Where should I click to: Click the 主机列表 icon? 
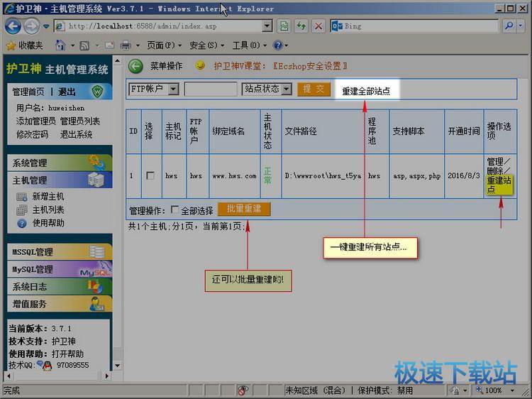click(22, 210)
